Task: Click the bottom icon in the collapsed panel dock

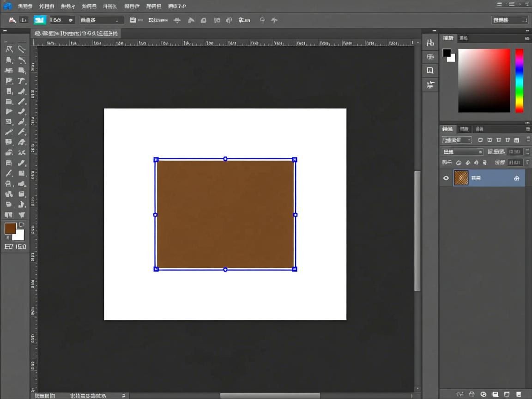Action: click(430, 85)
